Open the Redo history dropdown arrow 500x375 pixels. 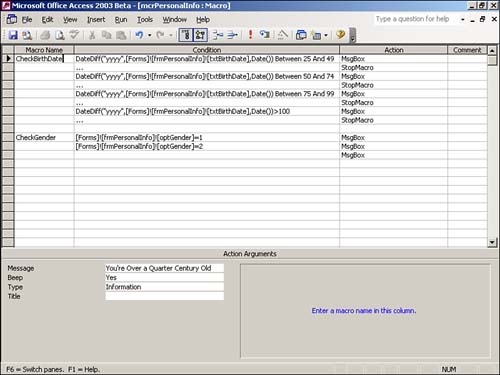click(x=171, y=35)
